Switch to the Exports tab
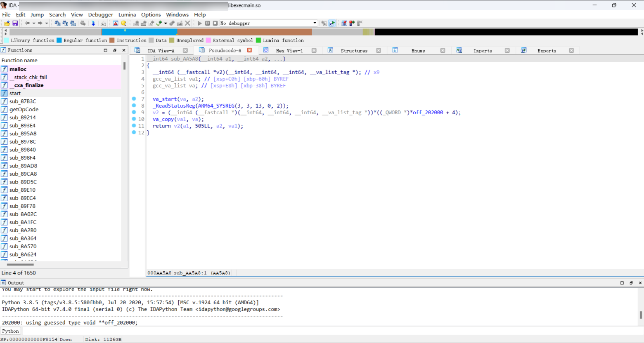Screen dimensions: 644x343 547,51
